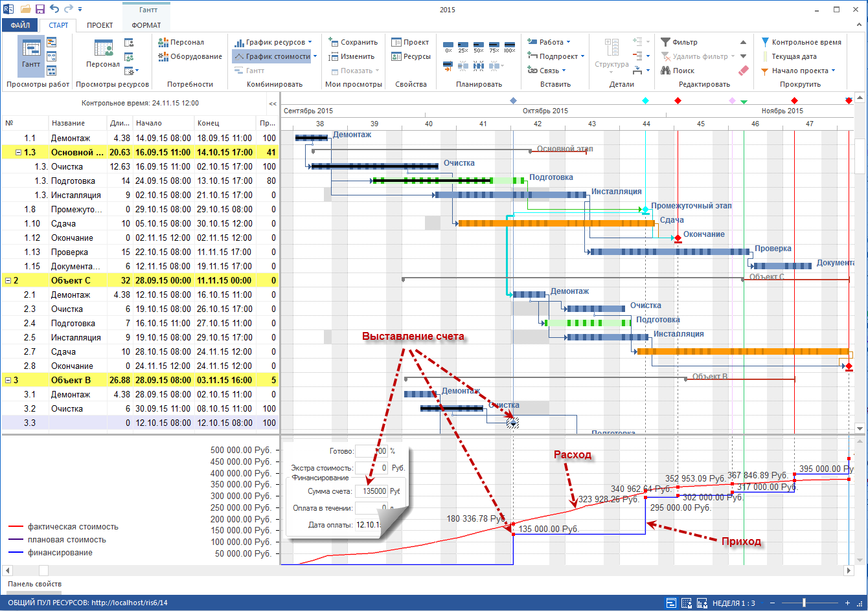Set progress to 75% icon
Viewport: 868px width, 611px height.
(494, 47)
